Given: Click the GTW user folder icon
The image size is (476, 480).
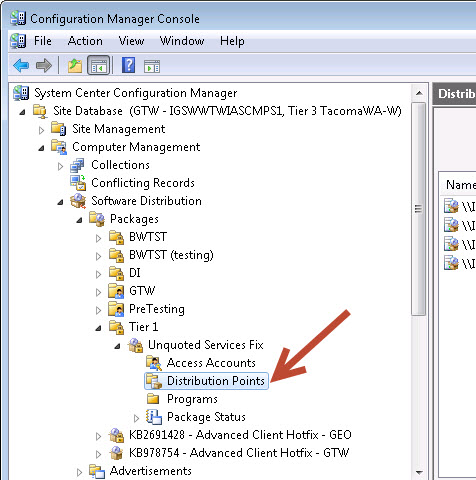Looking at the screenshot, I should [x=116, y=291].
